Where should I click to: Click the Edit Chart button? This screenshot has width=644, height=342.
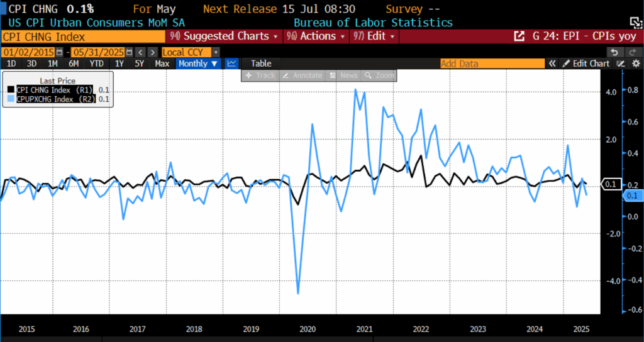pos(586,63)
